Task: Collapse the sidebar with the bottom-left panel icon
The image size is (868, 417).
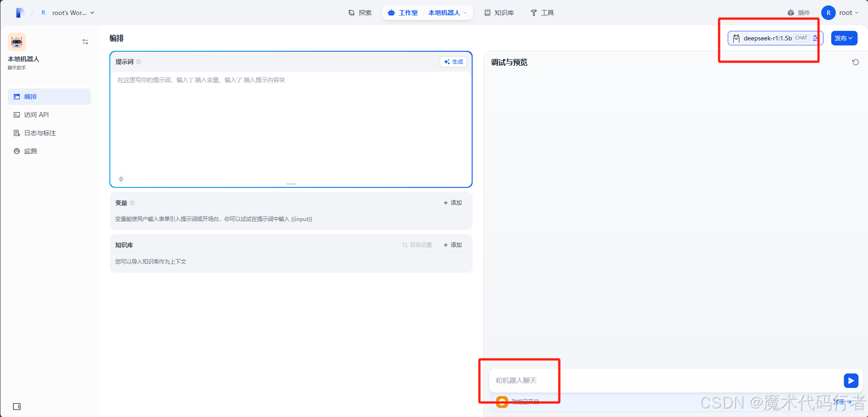Action: click(17, 407)
